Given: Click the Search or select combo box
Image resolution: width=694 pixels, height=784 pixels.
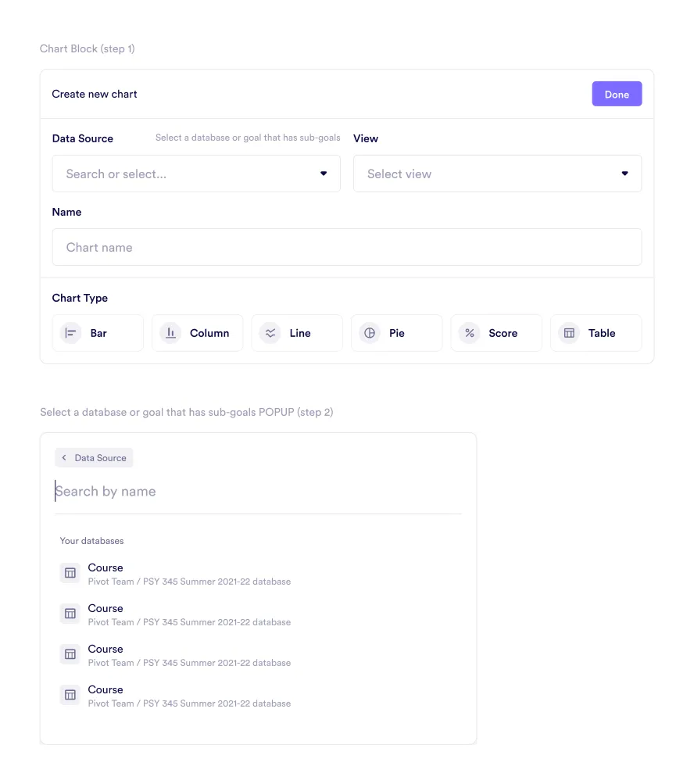Looking at the screenshot, I should point(188,174).
